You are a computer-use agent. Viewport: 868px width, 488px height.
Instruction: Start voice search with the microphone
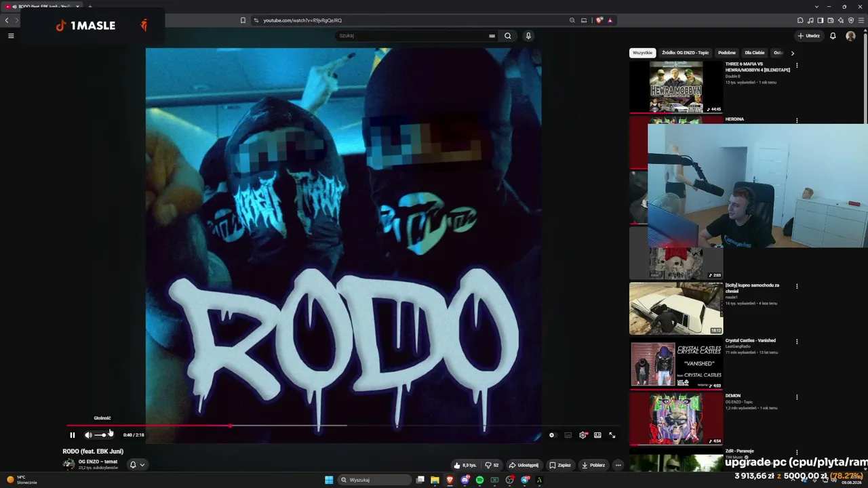point(528,36)
